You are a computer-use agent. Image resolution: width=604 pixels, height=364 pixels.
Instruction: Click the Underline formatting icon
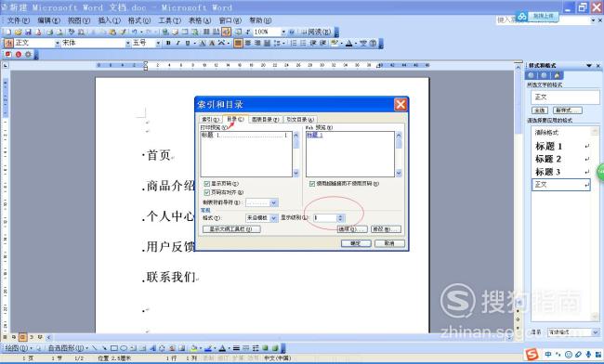188,43
